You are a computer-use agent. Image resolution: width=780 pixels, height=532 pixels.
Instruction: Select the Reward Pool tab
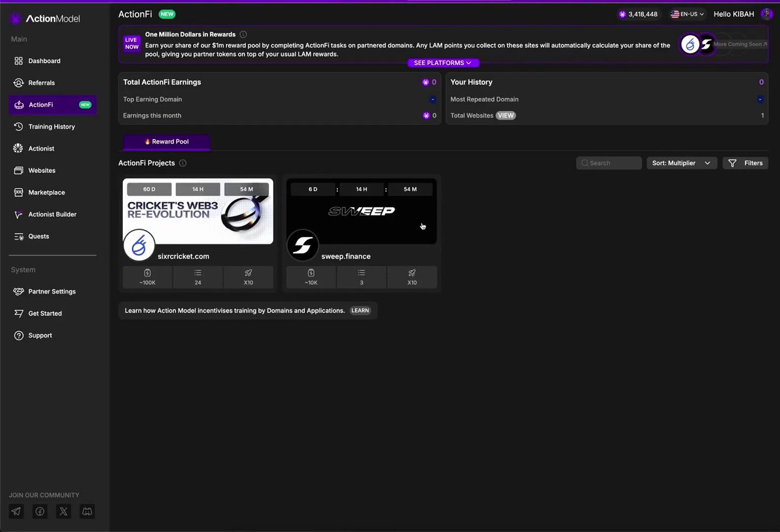(166, 142)
